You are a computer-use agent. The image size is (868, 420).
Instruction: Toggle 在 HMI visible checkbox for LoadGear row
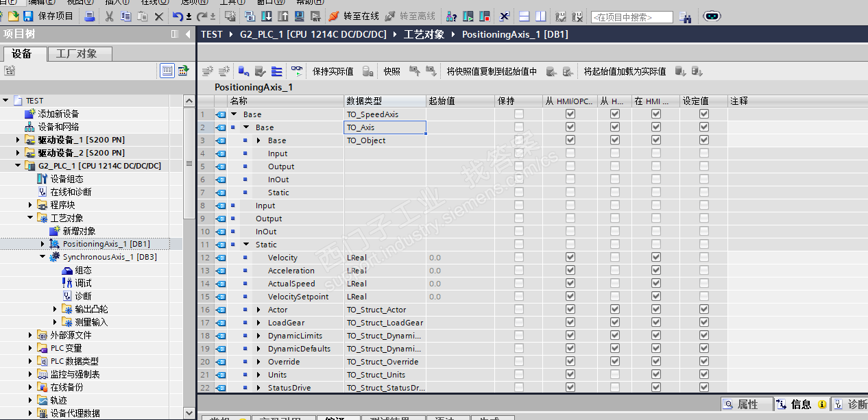[x=656, y=323]
